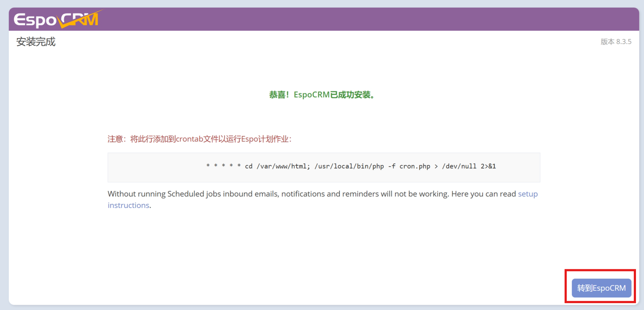This screenshot has width=644, height=310.
Task: Open the word "setup" link
Action: pos(527,194)
